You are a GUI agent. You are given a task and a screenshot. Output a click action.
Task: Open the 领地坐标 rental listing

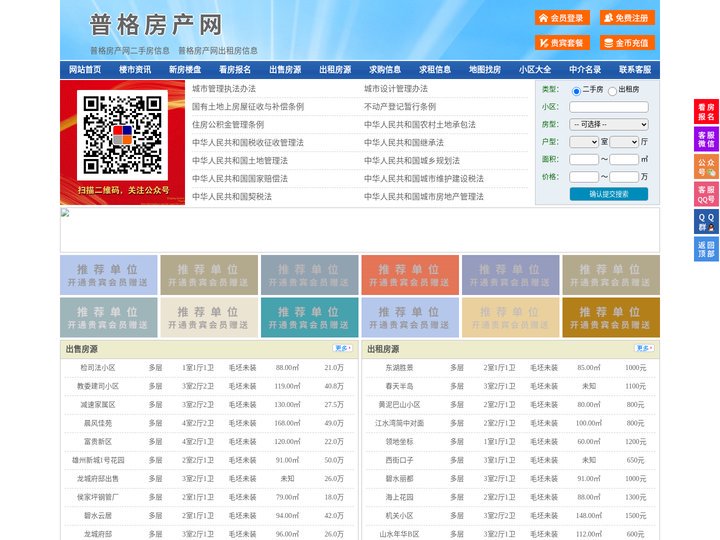point(399,442)
